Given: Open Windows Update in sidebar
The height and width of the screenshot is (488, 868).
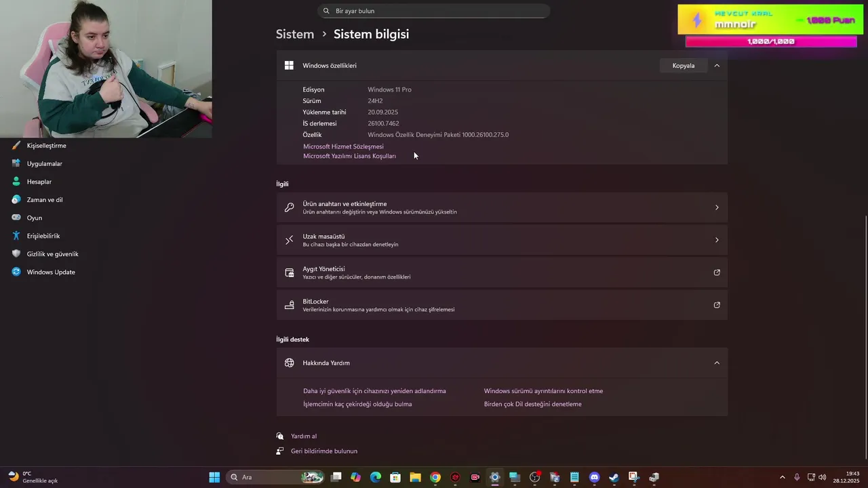Looking at the screenshot, I should click(51, 272).
